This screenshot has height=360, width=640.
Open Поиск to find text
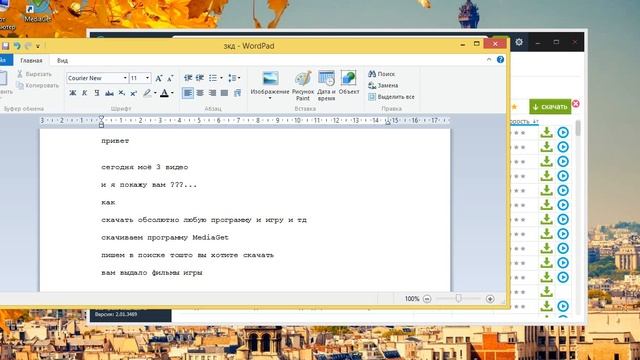(382, 74)
